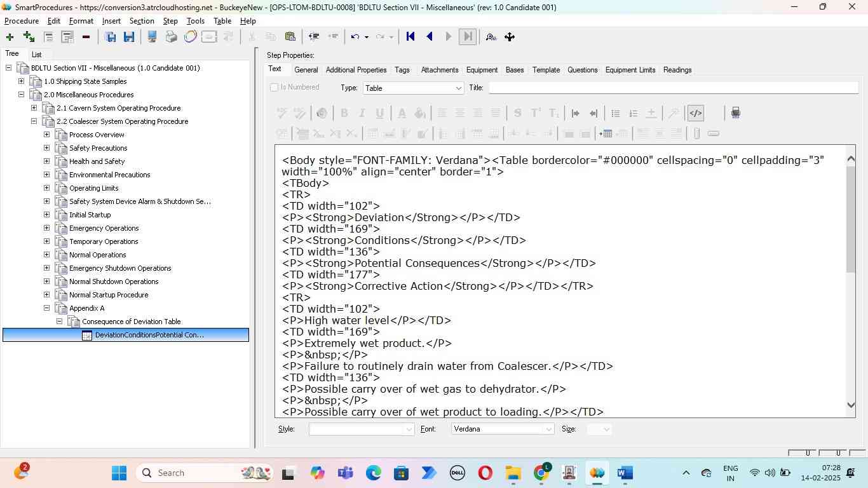
Task: Open Microsoft Edge from the taskbar
Action: click(x=374, y=473)
